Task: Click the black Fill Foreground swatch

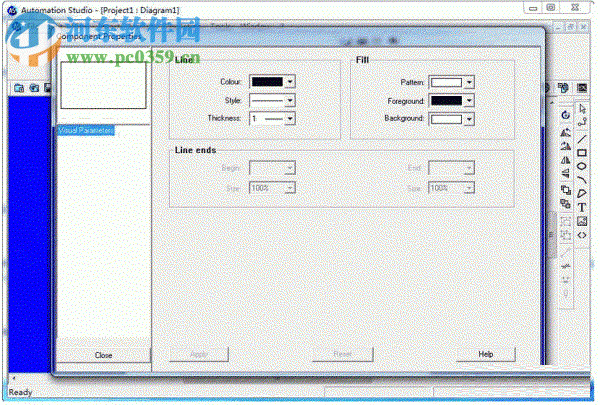Action: click(x=447, y=101)
